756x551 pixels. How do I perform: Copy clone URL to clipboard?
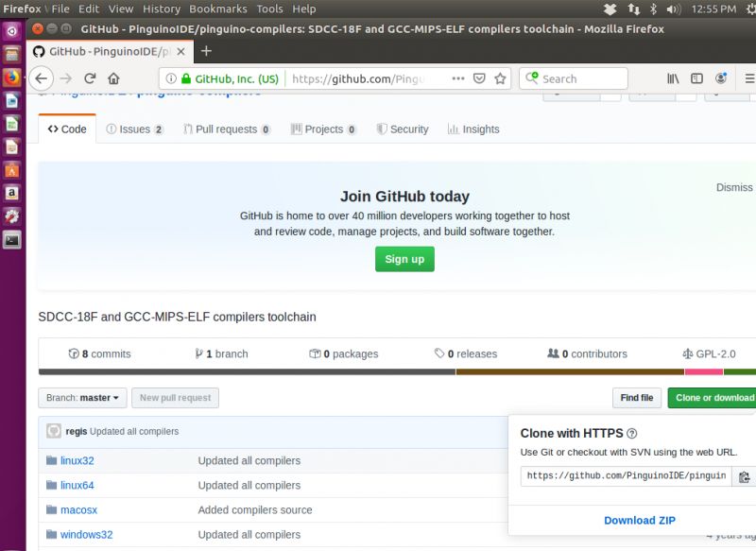(x=744, y=476)
